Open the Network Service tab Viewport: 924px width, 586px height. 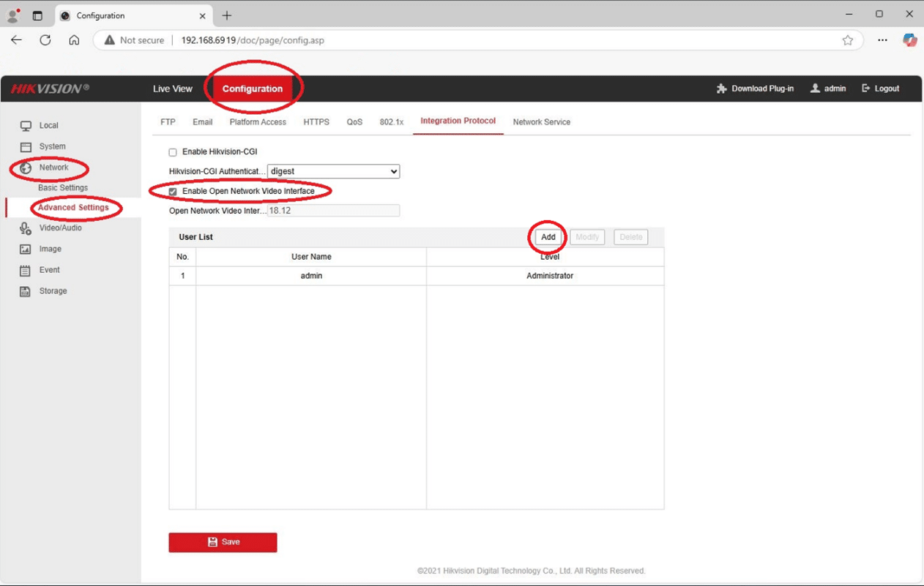tap(542, 122)
